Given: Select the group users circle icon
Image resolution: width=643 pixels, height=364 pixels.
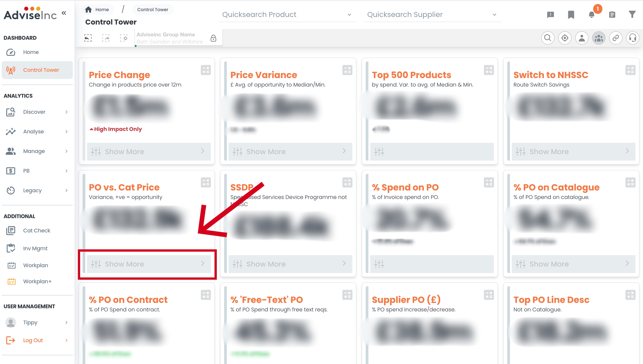Looking at the screenshot, I should pos(599,38).
